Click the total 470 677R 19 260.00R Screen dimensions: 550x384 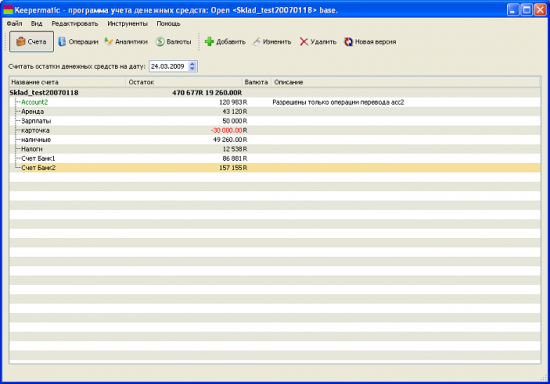207,93
